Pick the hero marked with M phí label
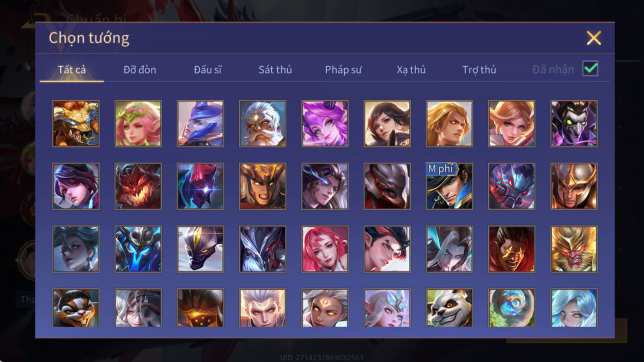The width and height of the screenshot is (644, 362). (450, 186)
